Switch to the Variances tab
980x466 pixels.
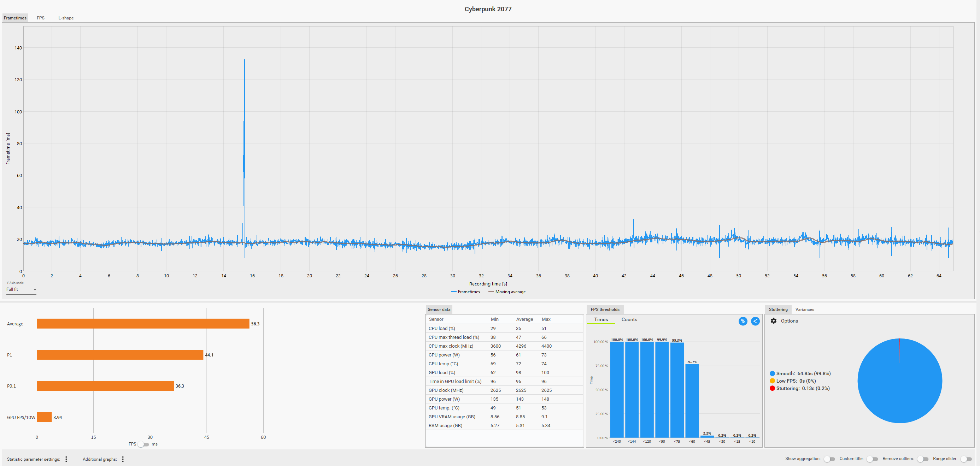pos(805,309)
